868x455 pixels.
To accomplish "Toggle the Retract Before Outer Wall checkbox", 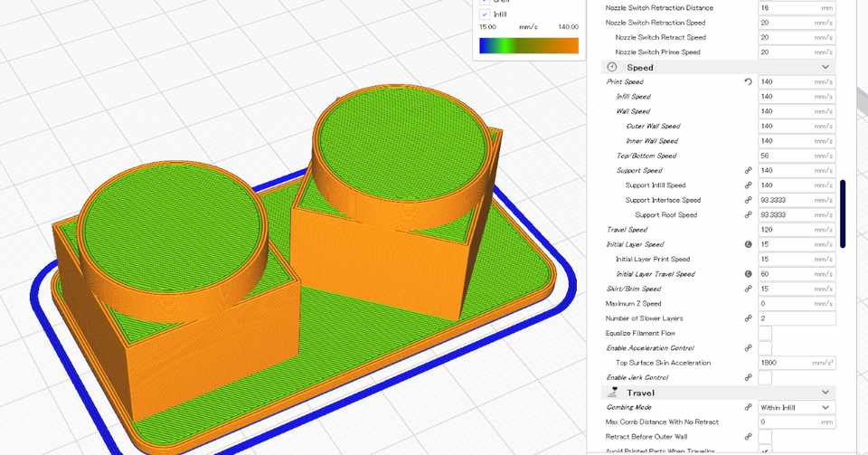I will coord(765,437).
